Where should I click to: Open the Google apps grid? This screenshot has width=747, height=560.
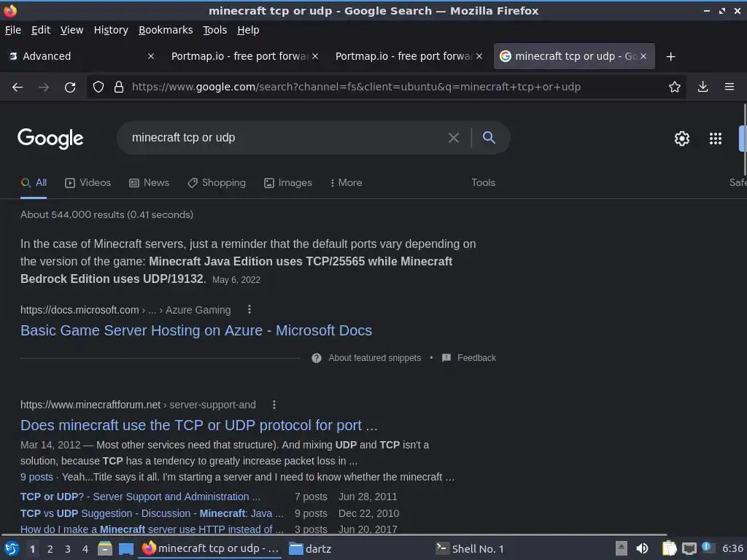tap(715, 138)
